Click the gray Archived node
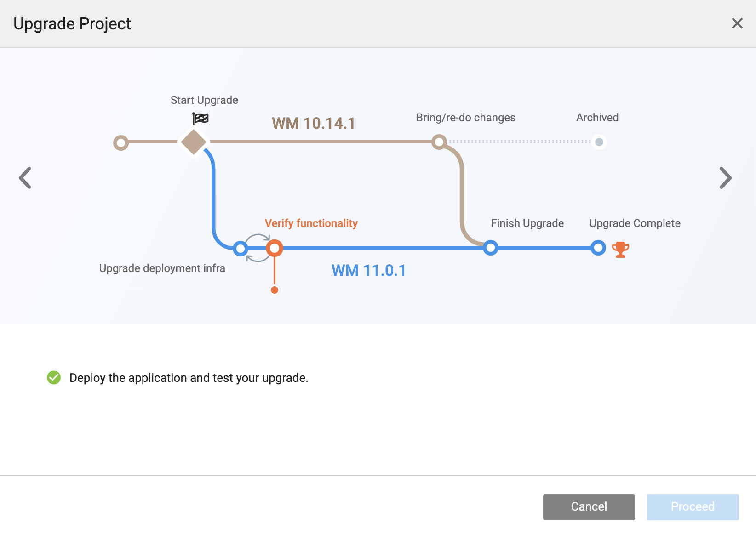 pos(599,142)
